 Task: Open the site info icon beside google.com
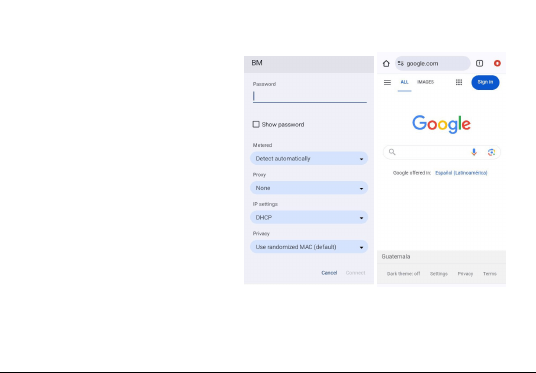[x=401, y=63]
